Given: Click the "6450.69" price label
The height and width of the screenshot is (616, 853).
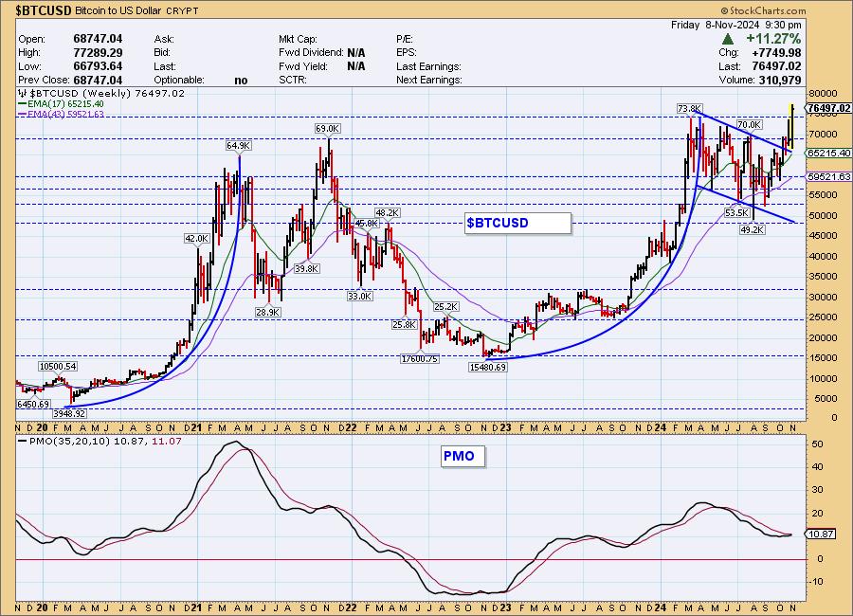Looking at the screenshot, I should tap(33, 404).
